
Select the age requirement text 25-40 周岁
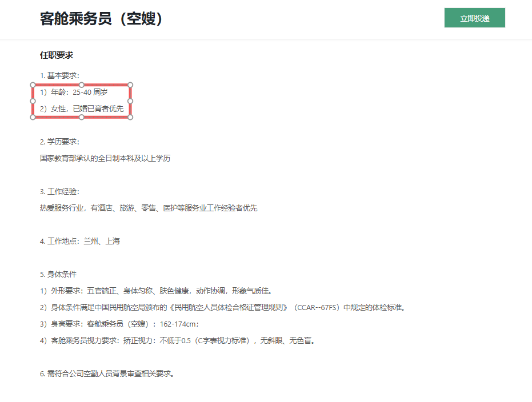90,91
